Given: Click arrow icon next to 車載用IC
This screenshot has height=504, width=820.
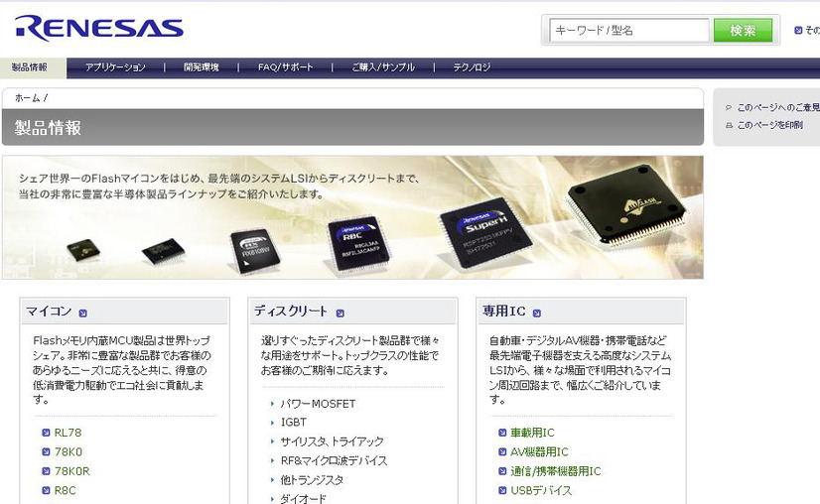Looking at the screenshot, I should point(502,433).
